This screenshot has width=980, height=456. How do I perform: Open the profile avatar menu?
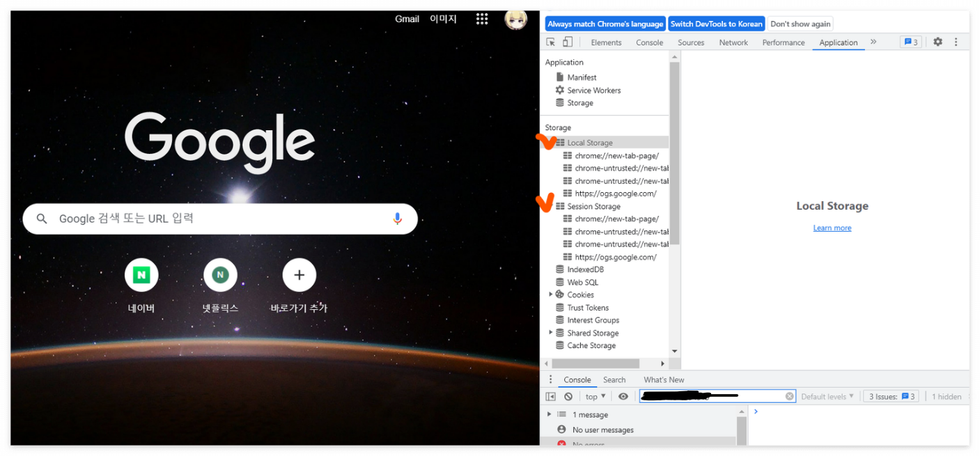point(515,19)
